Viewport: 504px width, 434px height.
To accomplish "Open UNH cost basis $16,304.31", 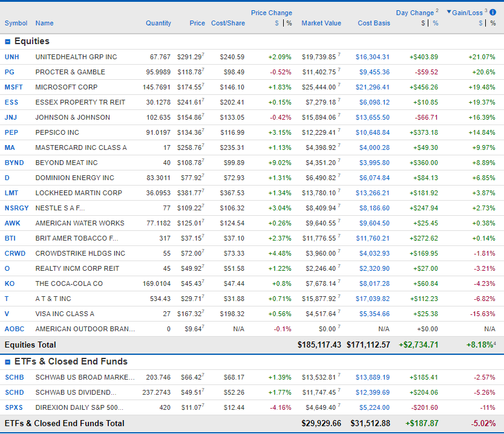I will 372,57.
